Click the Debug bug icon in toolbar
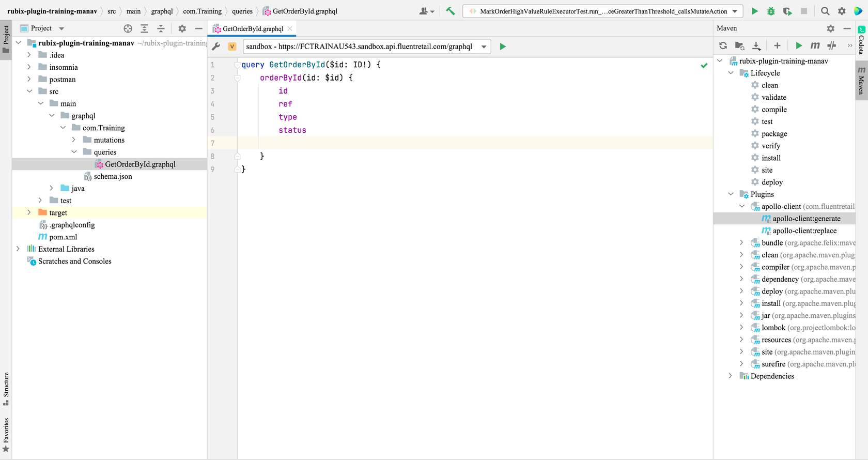The image size is (868, 460). (x=771, y=11)
